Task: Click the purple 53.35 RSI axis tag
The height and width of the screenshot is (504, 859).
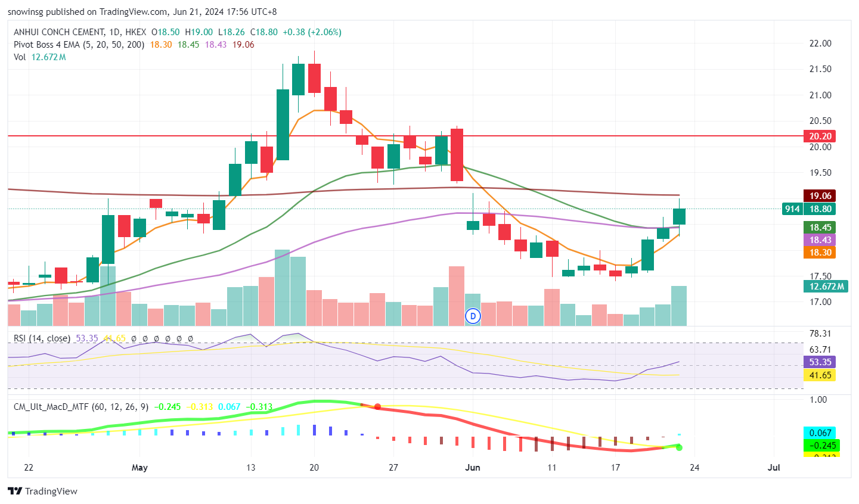Action: coord(820,362)
